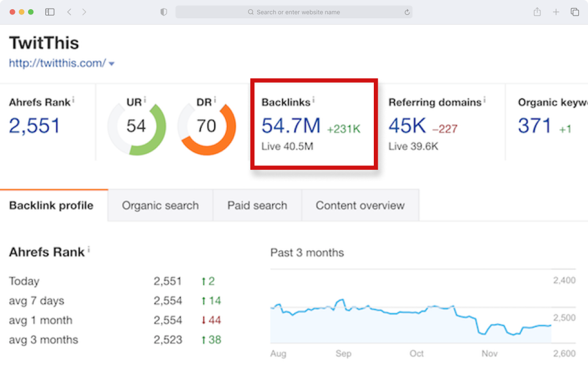The image size is (588, 369).
Task: Click info icon next to Backlinks
Action: pos(314,100)
